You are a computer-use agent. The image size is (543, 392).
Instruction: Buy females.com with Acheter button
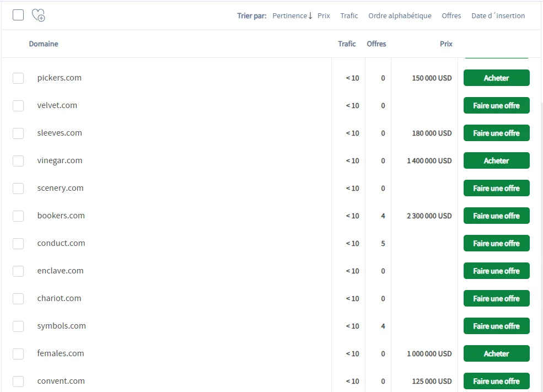[496, 354]
